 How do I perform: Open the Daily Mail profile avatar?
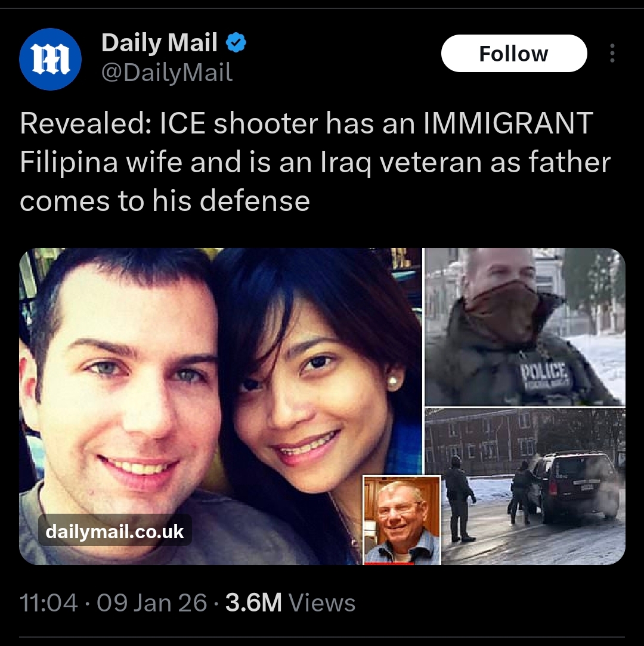point(50,60)
